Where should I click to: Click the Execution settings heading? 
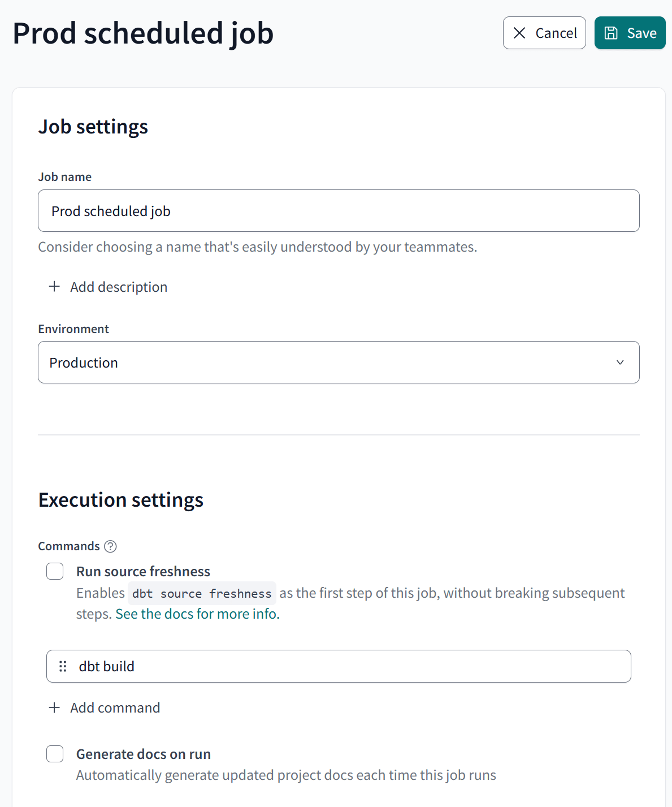click(x=121, y=500)
